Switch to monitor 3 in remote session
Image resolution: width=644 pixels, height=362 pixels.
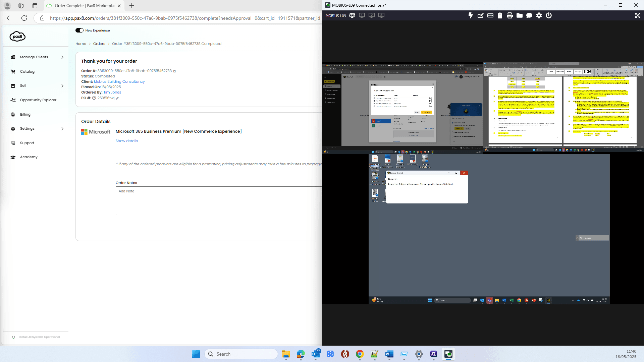[381, 15]
